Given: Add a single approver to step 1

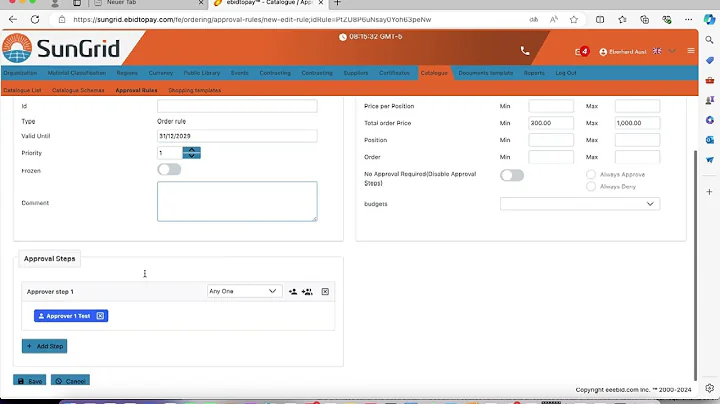Looking at the screenshot, I should pos(292,292).
